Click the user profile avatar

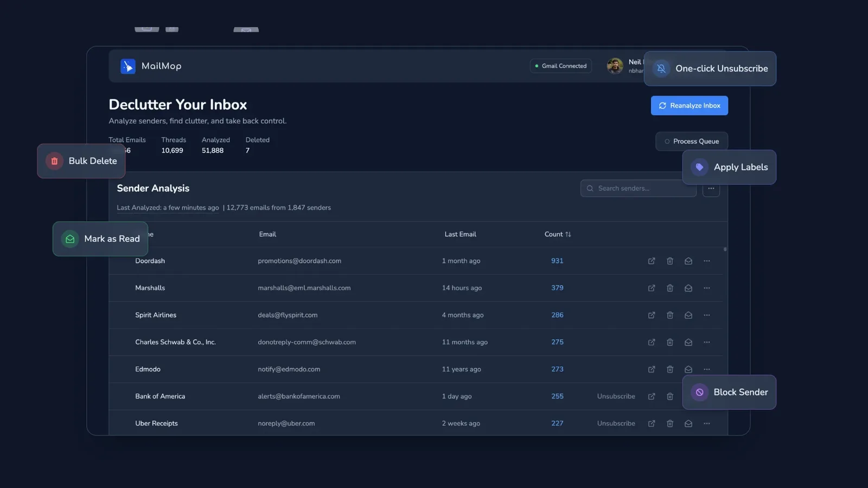(615, 66)
